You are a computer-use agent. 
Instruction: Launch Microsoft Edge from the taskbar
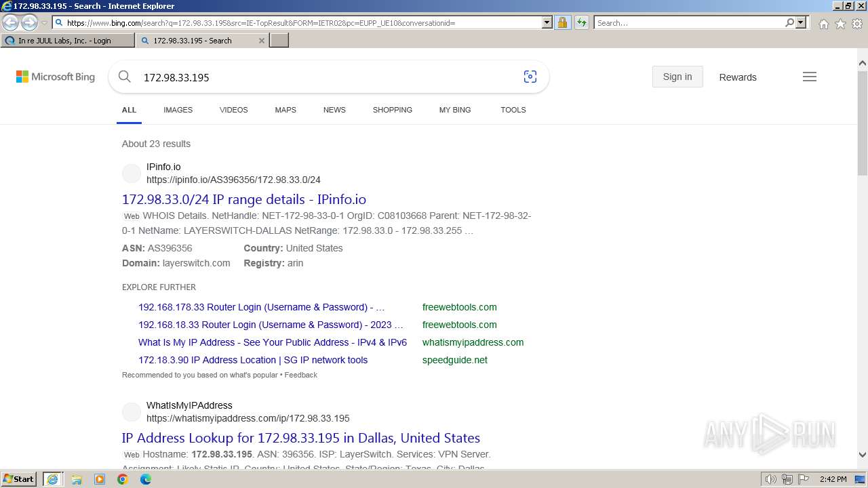coord(146,479)
